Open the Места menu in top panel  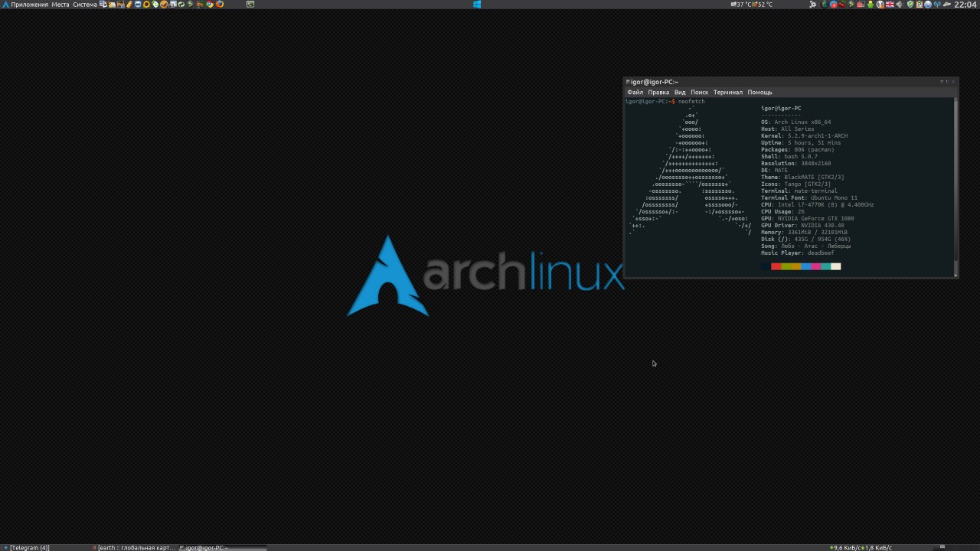60,5
